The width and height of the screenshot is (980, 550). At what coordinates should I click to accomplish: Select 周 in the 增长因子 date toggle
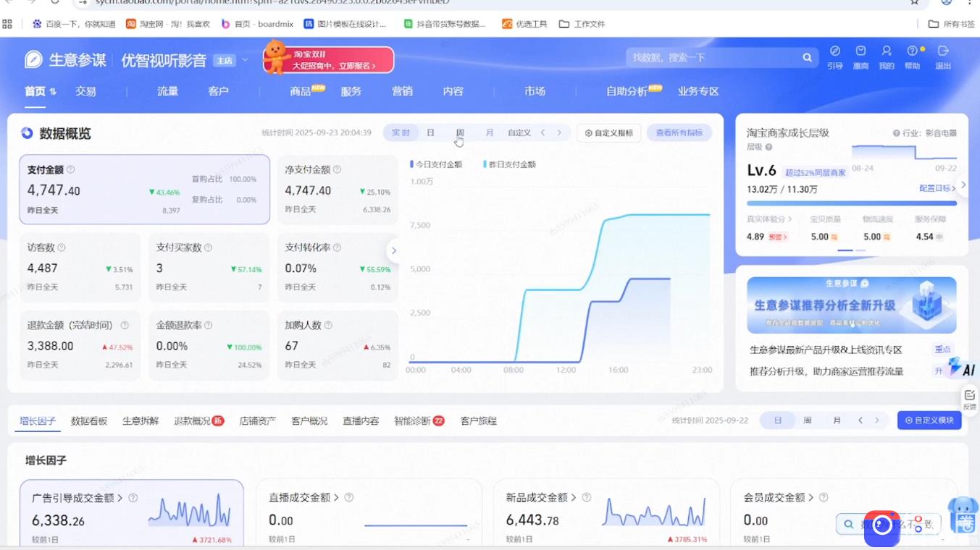click(x=807, y=420)
